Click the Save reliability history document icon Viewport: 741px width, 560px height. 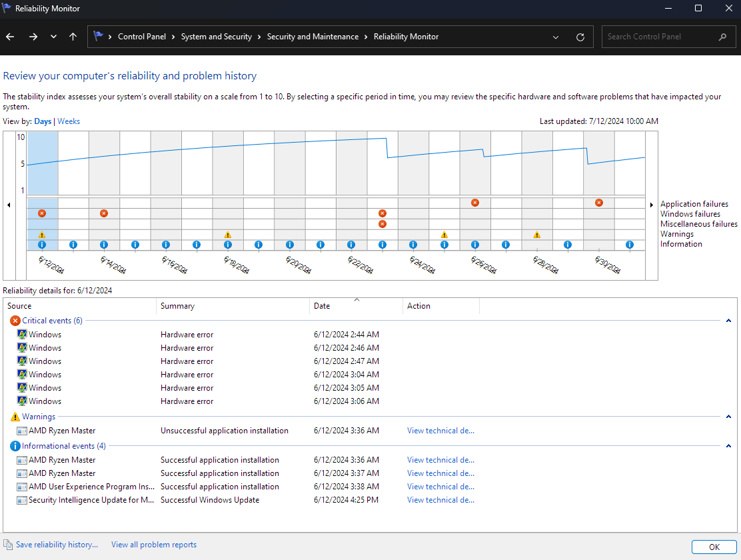(x=7, y=545)
